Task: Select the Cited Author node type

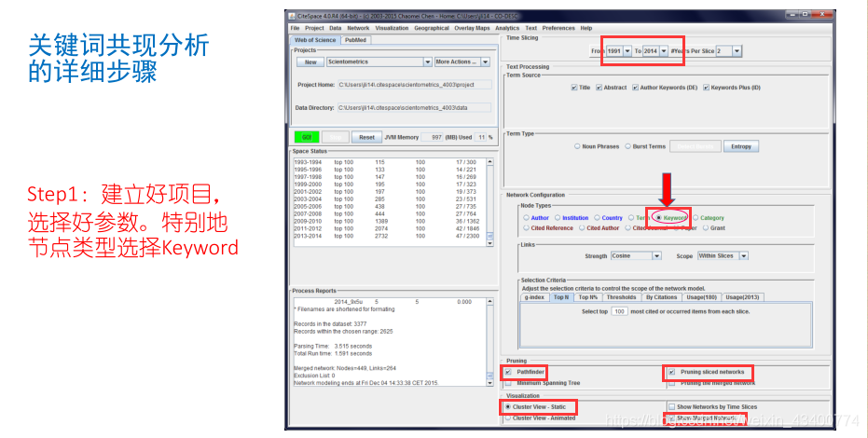Action: [583, 227]
